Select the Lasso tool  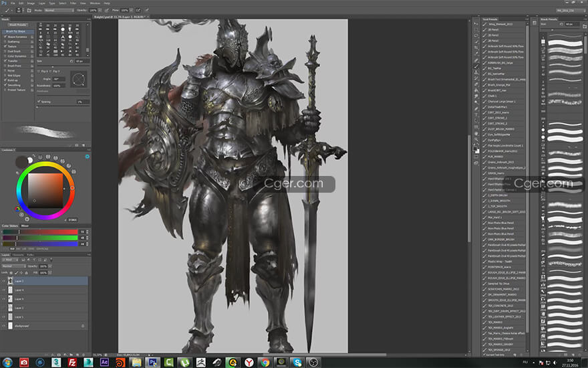[x=476, y=35]
